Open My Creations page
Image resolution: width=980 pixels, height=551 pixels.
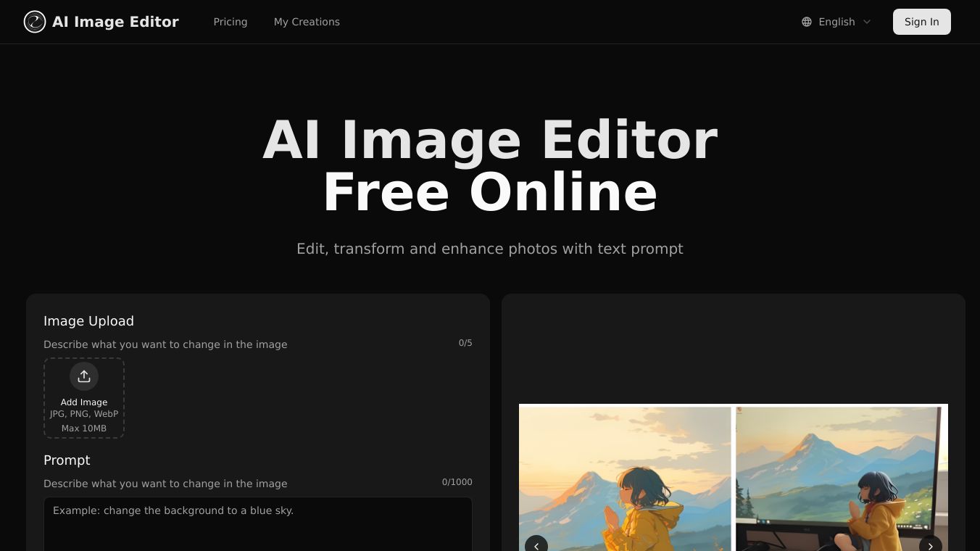tap(307, 22)
